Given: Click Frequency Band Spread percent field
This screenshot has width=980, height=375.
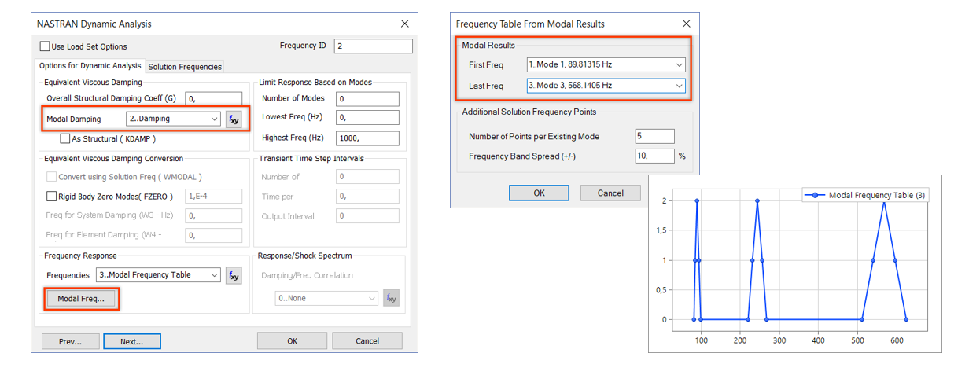Looking at the screenshot, I should (654, 156).
